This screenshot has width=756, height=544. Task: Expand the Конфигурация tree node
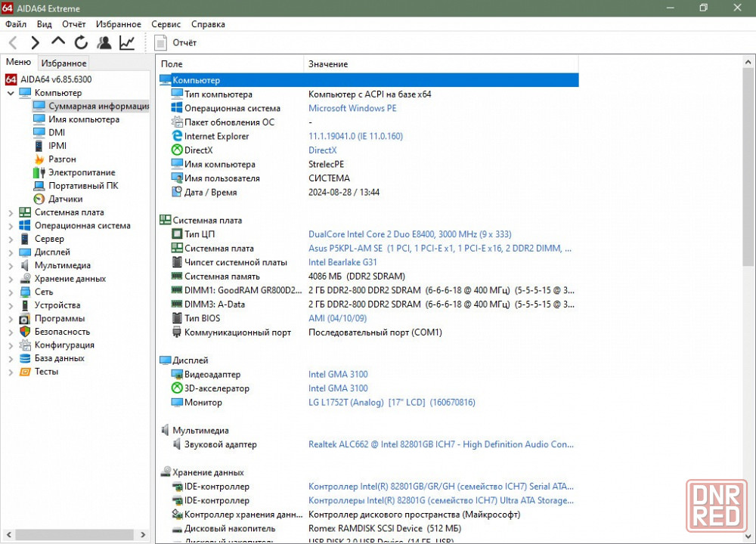[x=11, y=345]
